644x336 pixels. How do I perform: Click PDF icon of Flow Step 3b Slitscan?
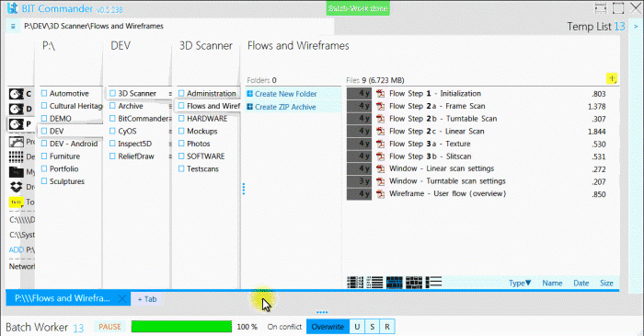[x=381, y=156]
